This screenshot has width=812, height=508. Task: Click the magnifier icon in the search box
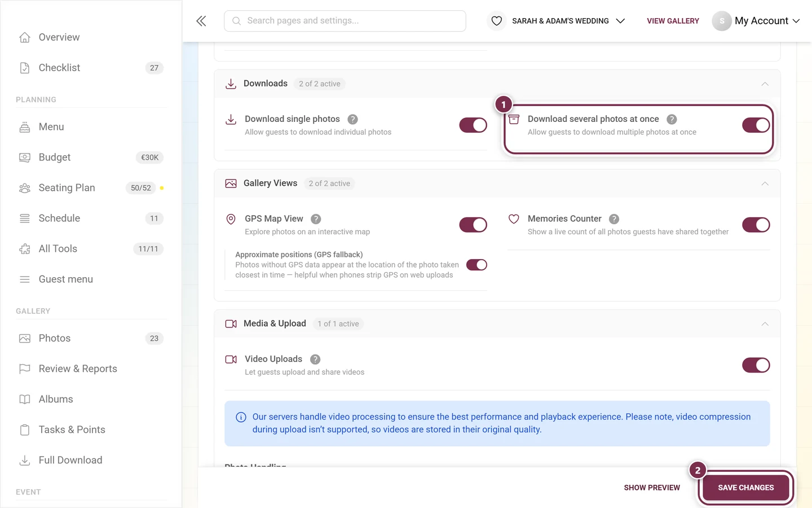[237, 21]
